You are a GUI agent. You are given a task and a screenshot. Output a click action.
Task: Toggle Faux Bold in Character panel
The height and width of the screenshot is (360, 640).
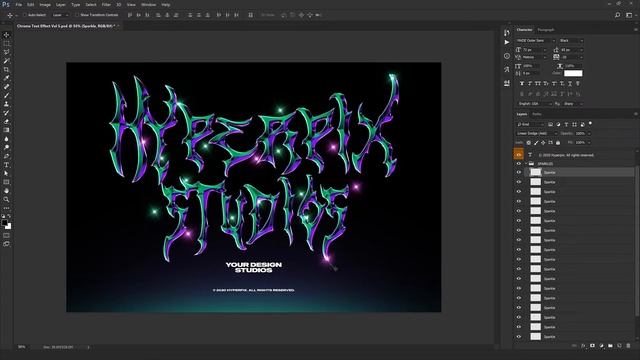[x=522, y=83]
